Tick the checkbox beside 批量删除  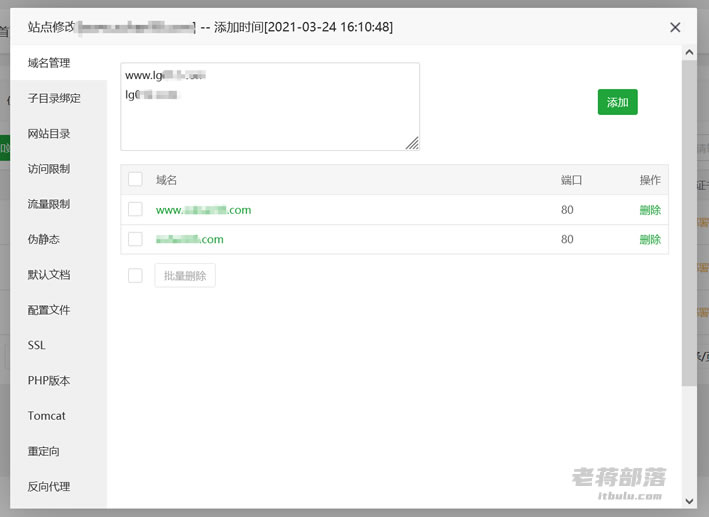tap(136, 276)
